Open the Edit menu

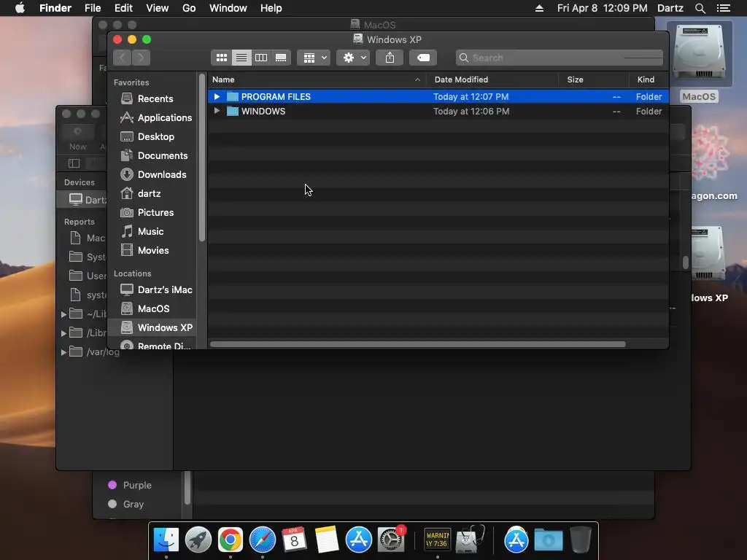(123, 8)
